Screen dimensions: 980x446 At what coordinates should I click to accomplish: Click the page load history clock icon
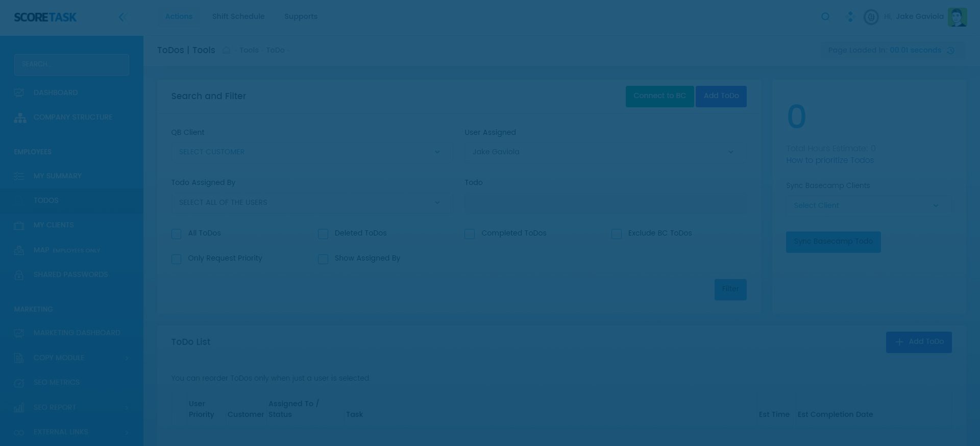(x=950, y=51)
